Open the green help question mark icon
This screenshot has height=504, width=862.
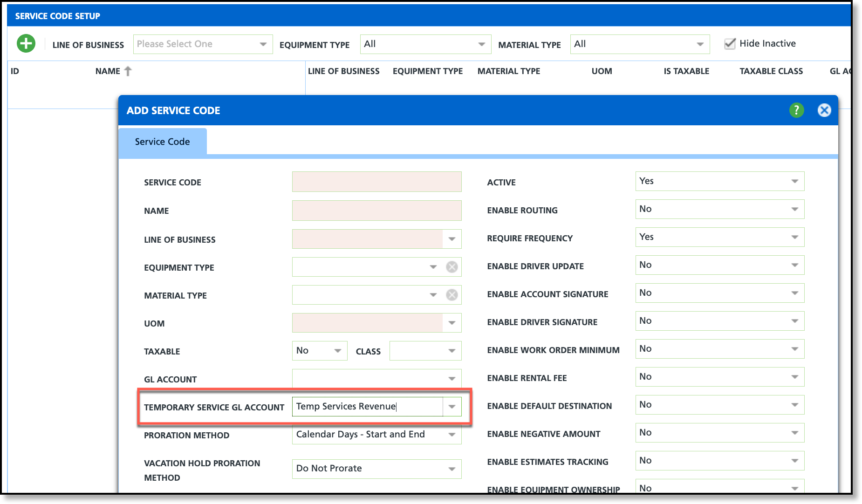coord(796,110)
